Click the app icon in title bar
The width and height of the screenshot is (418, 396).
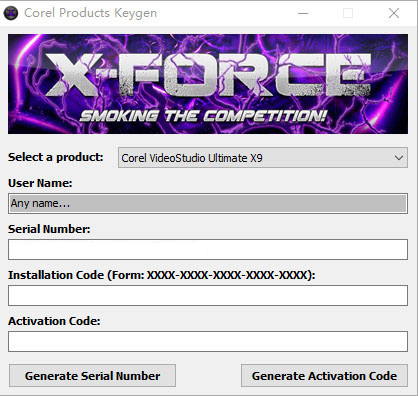[11, 13]
